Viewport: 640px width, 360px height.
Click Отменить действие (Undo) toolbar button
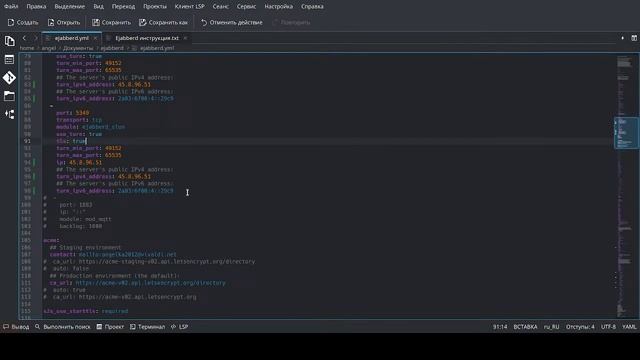tap(231, 22)
